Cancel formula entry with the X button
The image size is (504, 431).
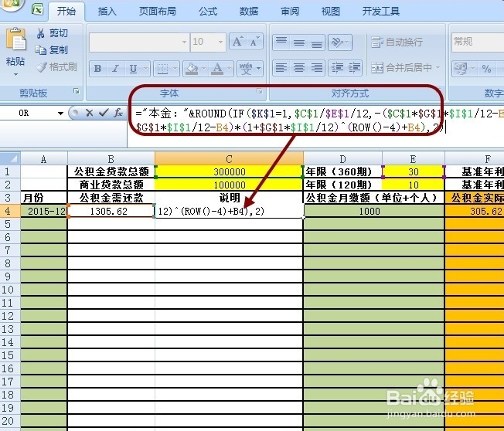click(90, 113)
